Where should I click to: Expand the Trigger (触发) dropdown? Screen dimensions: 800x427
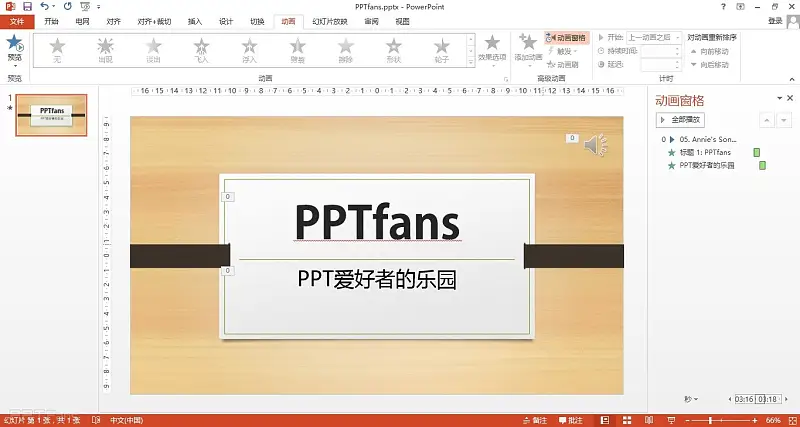pos(564,50)
